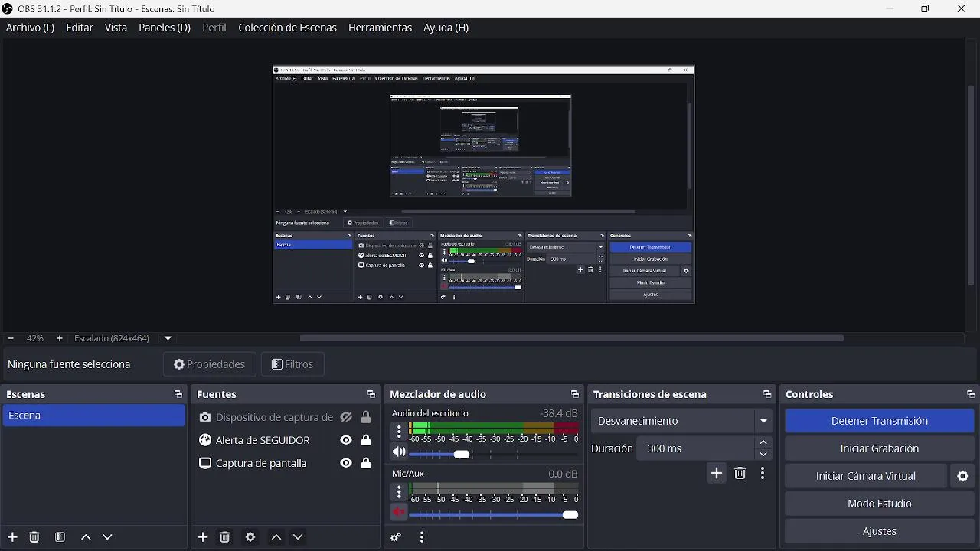Open Vista menu
Image resolution: width=980 pixels, height=551 pixels.
(x=116, y=28)
